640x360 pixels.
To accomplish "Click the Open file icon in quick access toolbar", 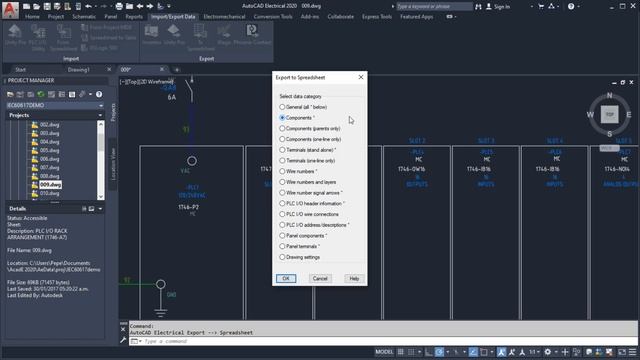I will [x=36, y=6].
